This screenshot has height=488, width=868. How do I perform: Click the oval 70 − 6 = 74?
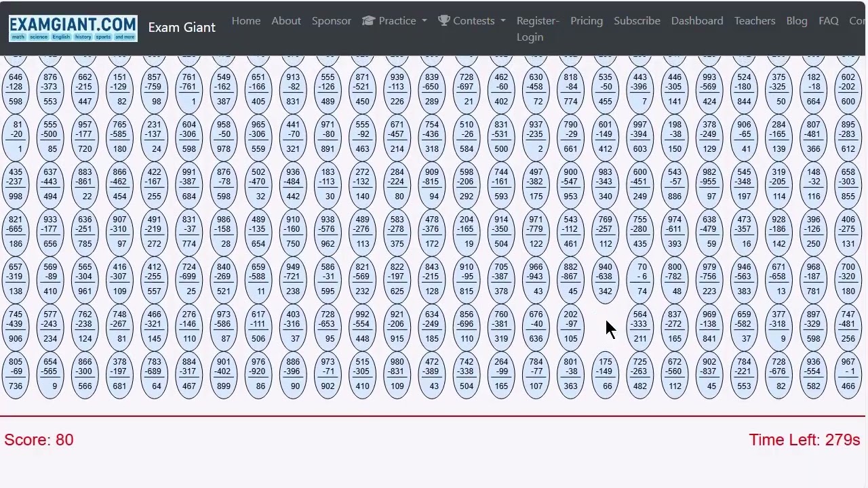[x=640, y=279]
